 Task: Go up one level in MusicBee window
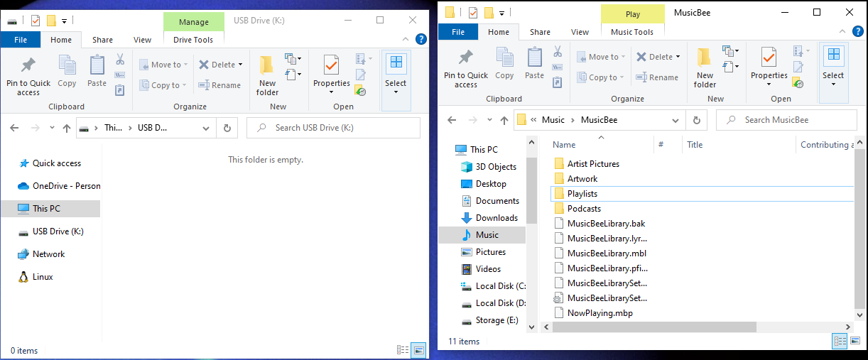pyautogui.click(x=504, y=120)
